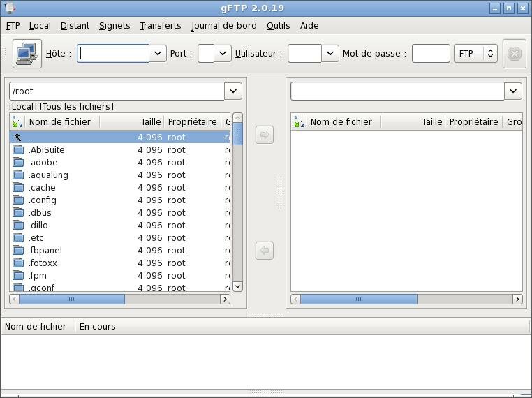Select the .gconf folder row
The image size is (532, 398).
click(120, 288)
